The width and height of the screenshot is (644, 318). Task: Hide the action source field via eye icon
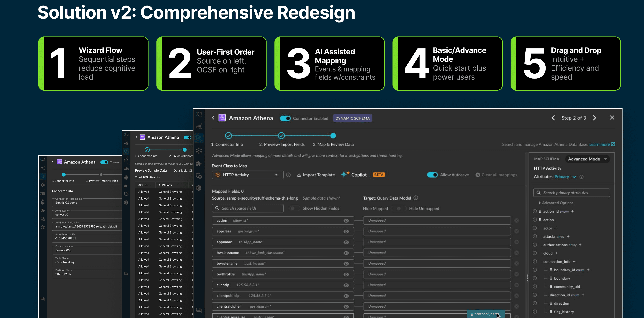(346, 221)
